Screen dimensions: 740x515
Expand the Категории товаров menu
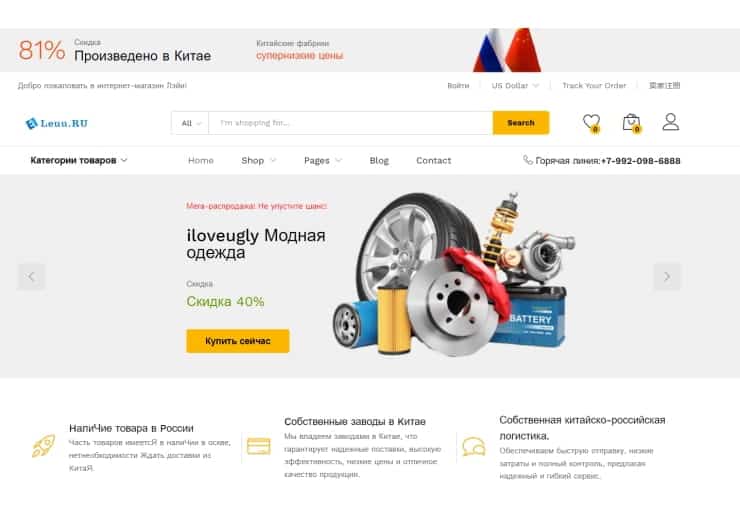(x=79, y=160)
